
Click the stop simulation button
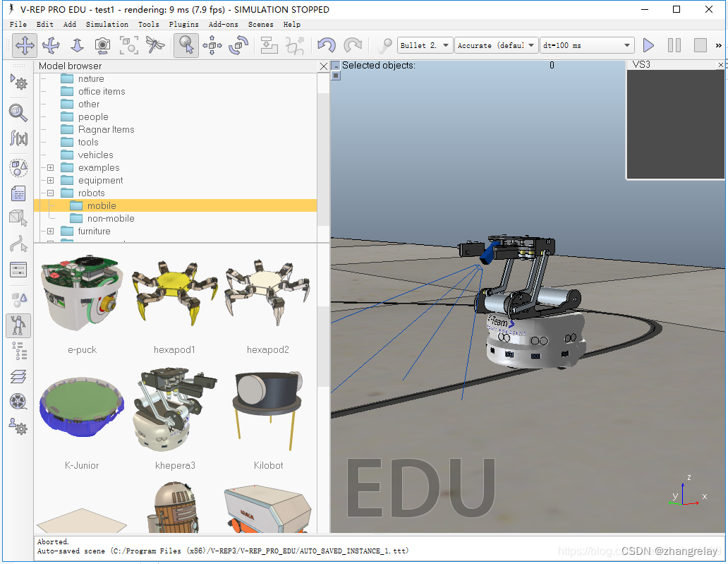point(700,45)
